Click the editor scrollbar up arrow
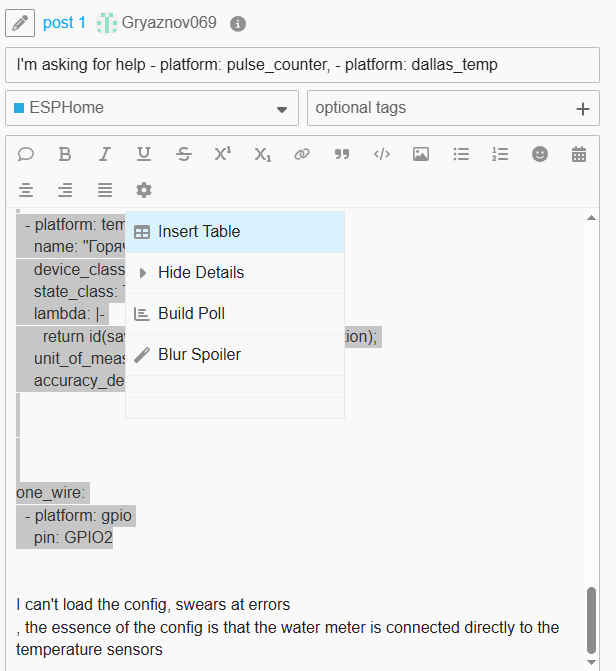Image resolution: width=616 pixels, height=671 pixels. coord(592,218)
